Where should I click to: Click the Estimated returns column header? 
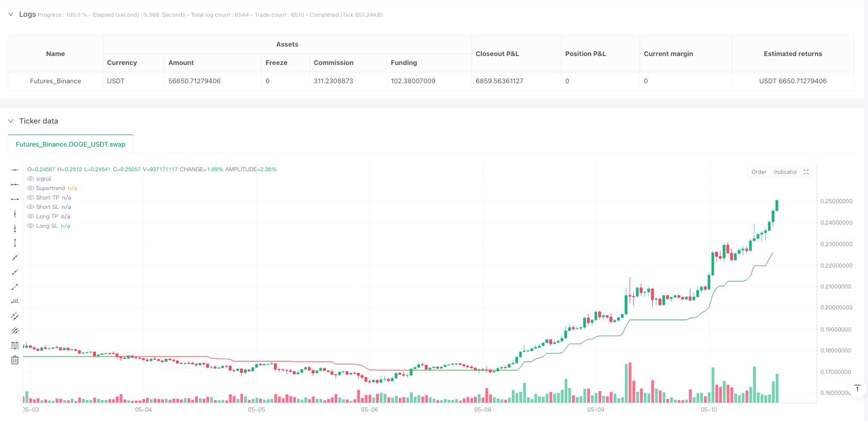[x=793, y=54]
